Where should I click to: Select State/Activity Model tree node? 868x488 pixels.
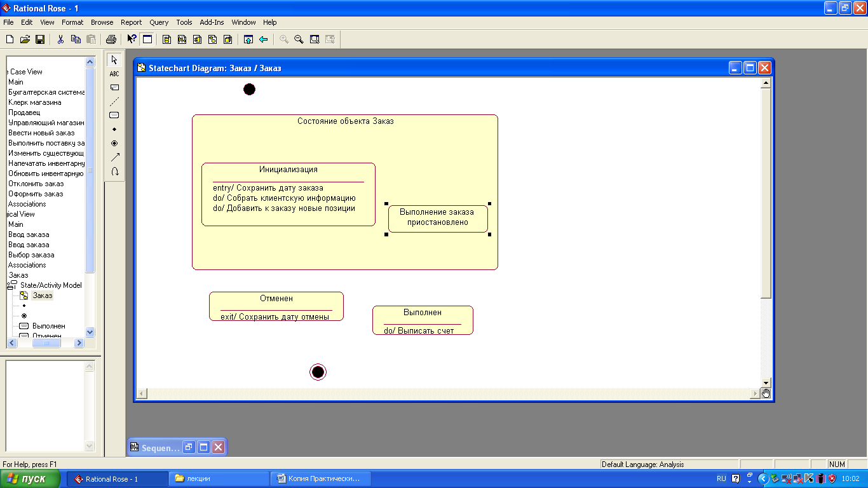click(x=51, y=285)
